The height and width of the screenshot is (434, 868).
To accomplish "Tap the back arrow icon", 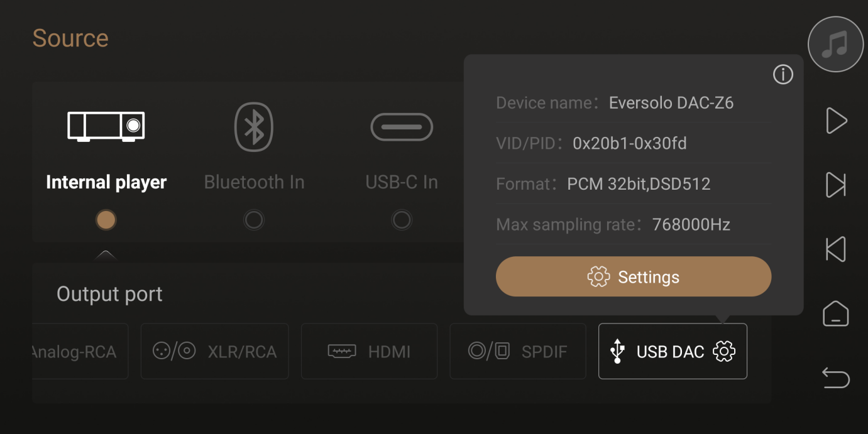I will (835, 378).
